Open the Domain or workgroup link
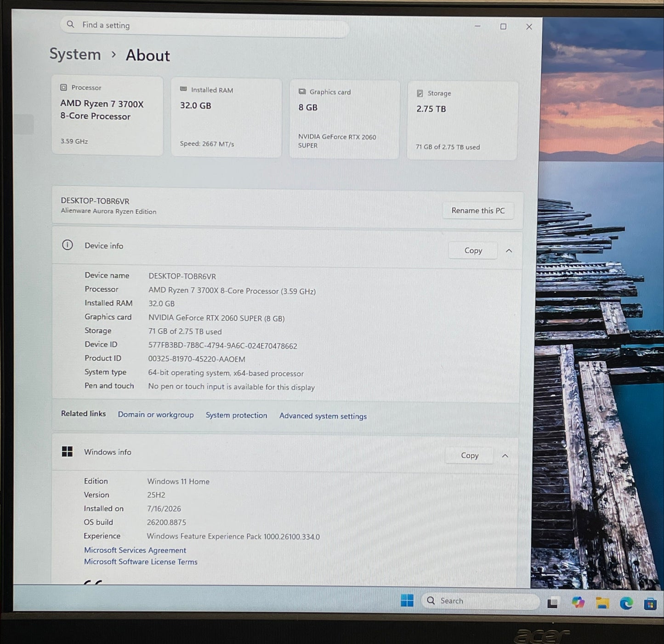The height and width of the screenshot is (644, 664). coord(156,415)
